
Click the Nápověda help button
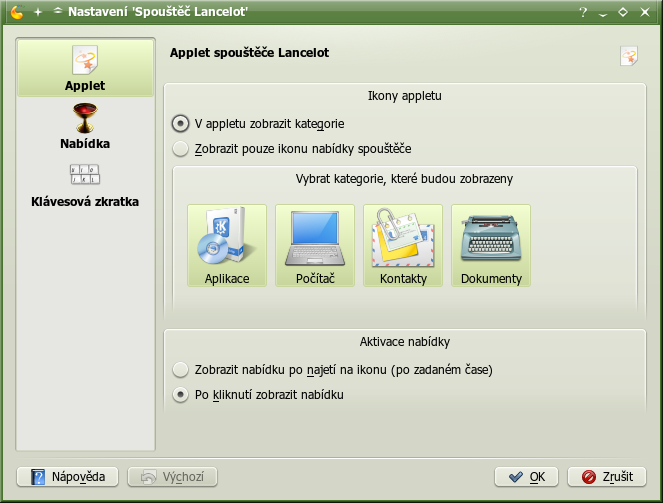[x=68, y=477]
